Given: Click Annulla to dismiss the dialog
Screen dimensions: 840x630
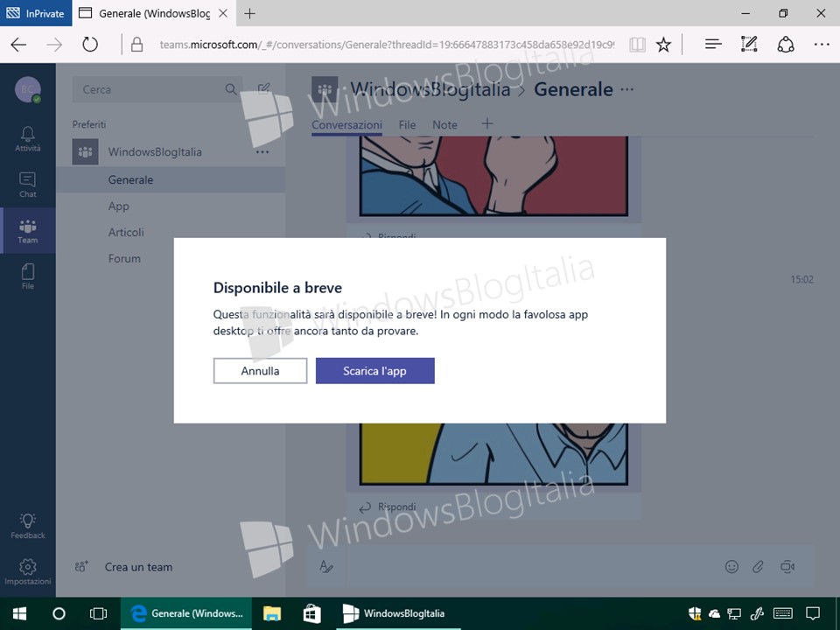Looking at the screenshot, I should coord(261,371).
